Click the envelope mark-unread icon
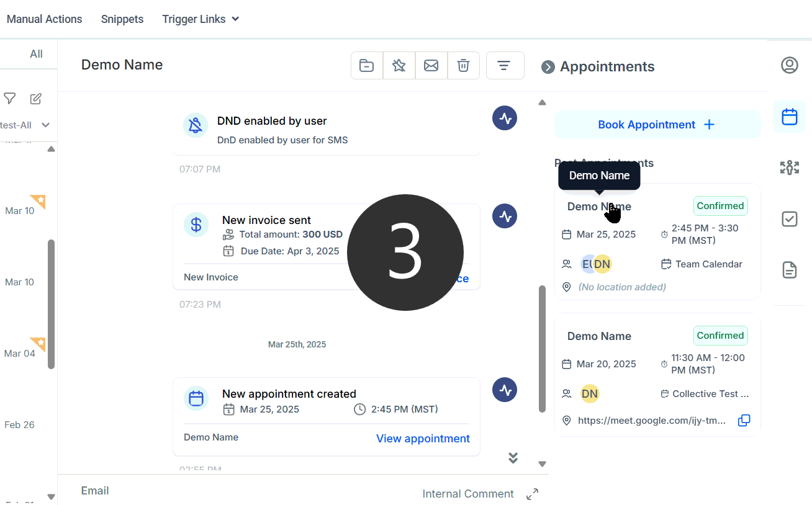This screenshot has height=505, width=812. click(x=431, y=66)
